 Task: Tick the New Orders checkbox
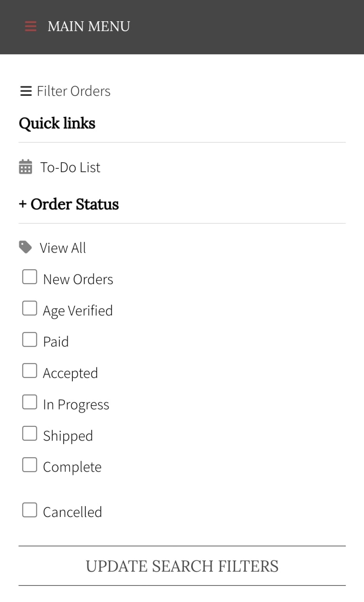tap(29, 277)
